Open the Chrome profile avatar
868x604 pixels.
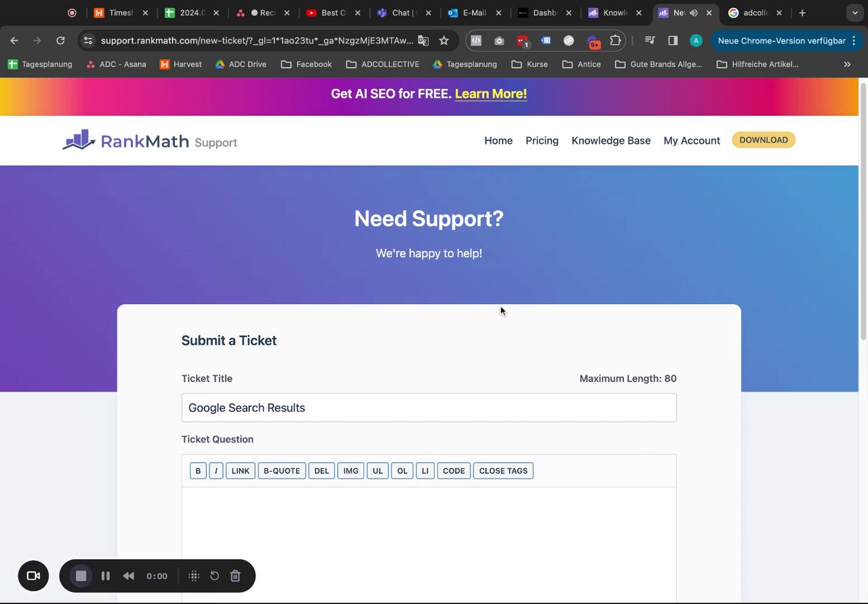696,41
